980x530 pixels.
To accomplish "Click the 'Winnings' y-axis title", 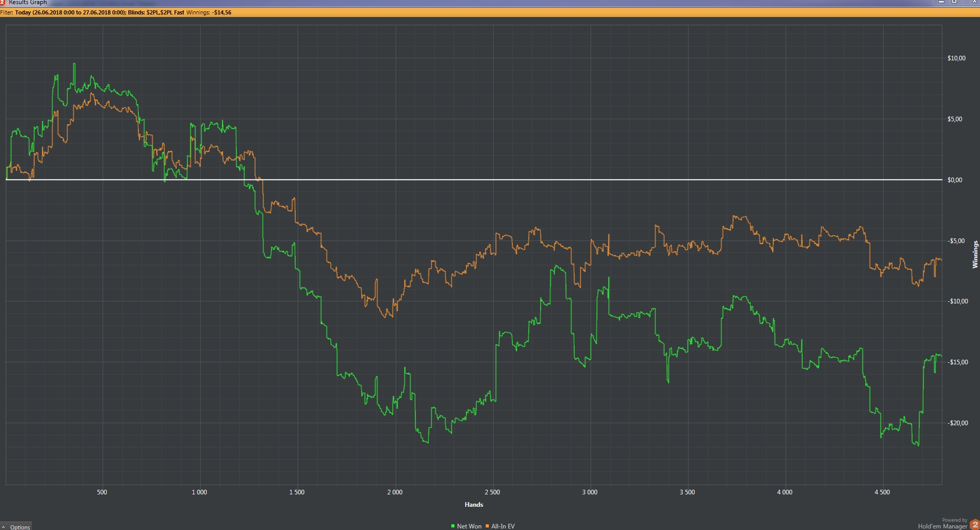I will tap(975, 254).
